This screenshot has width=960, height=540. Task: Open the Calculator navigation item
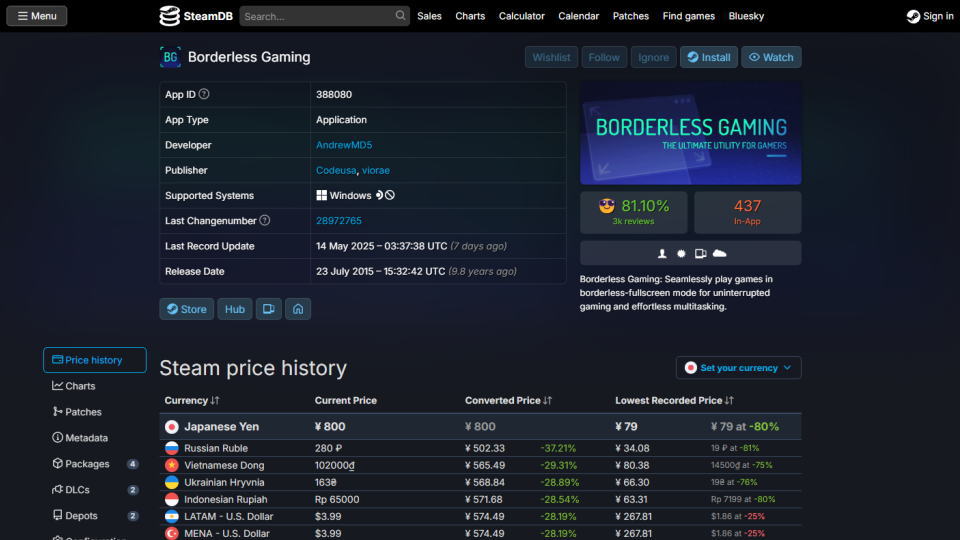tap(522, 16)
